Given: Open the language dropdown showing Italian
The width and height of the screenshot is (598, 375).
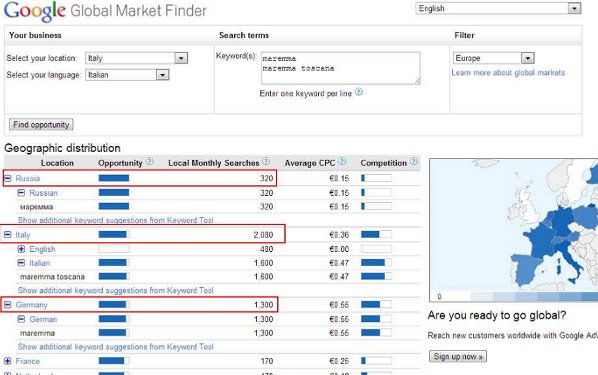Looking at the screenshot, I should [127, 75].
